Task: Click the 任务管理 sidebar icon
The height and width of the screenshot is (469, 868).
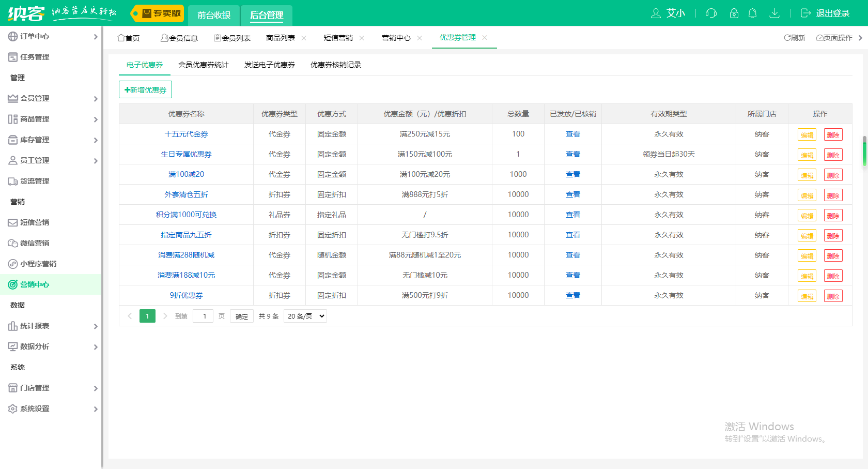Action: coord(13,57)
